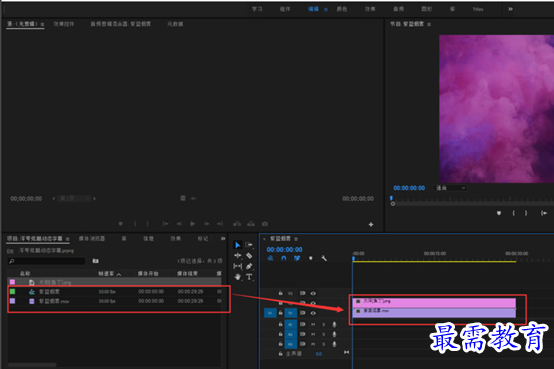Open timeline display settings wrench
This screenshot has width=554, height=369.
324,258
